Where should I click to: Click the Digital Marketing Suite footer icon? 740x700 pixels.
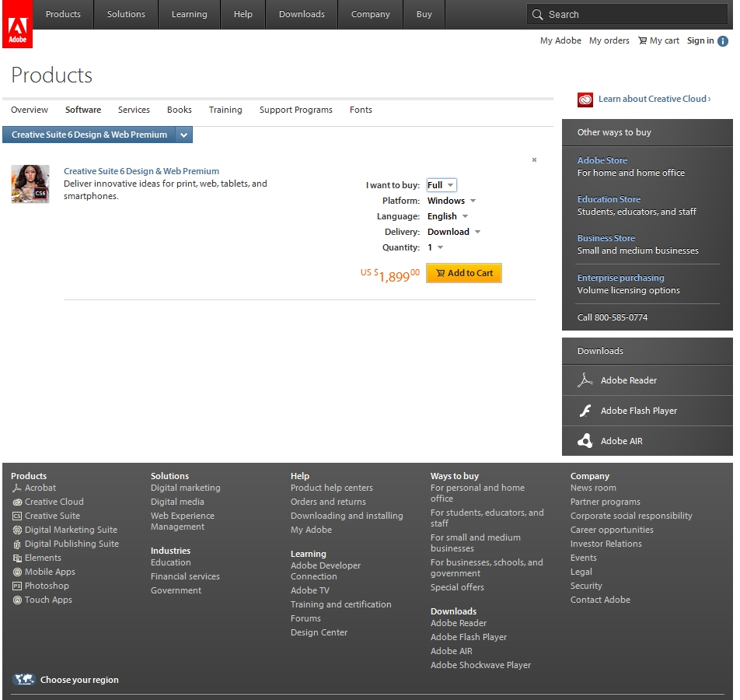tap(17, 530)
